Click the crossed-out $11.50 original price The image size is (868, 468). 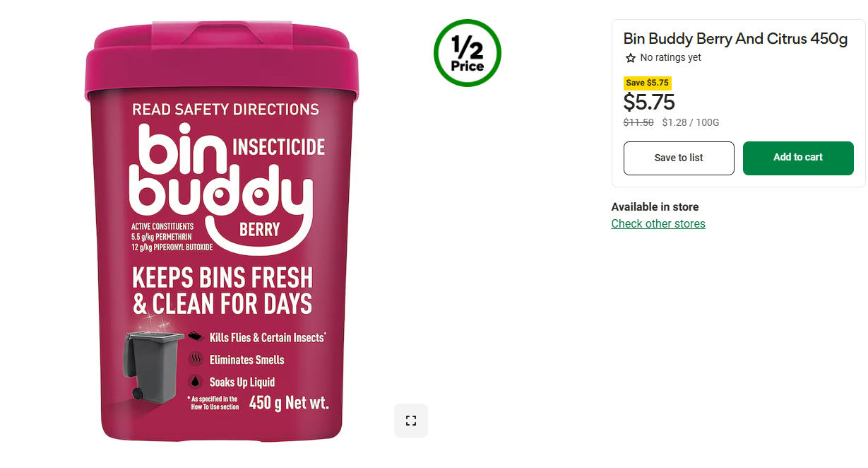pos(638,122)
